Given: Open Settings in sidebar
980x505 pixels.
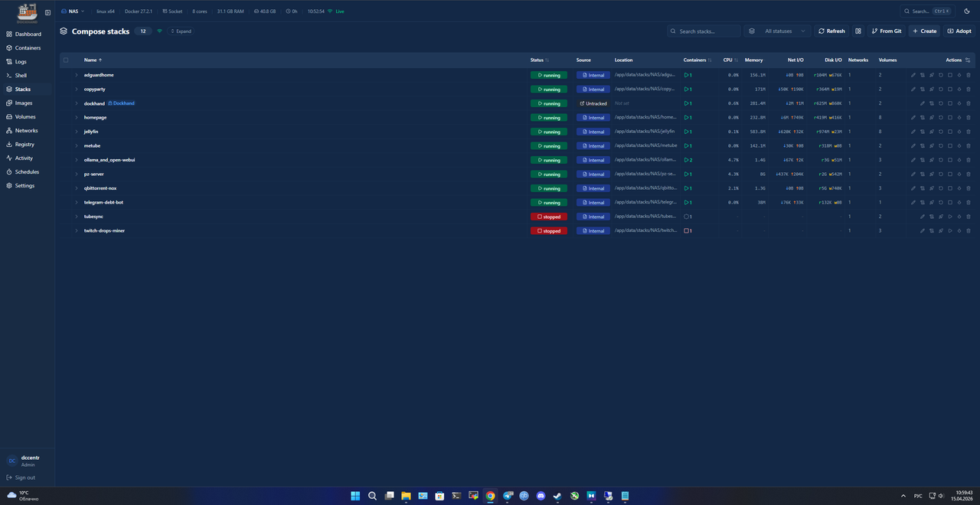Looking at the screenshot, I should click(28, 186).
